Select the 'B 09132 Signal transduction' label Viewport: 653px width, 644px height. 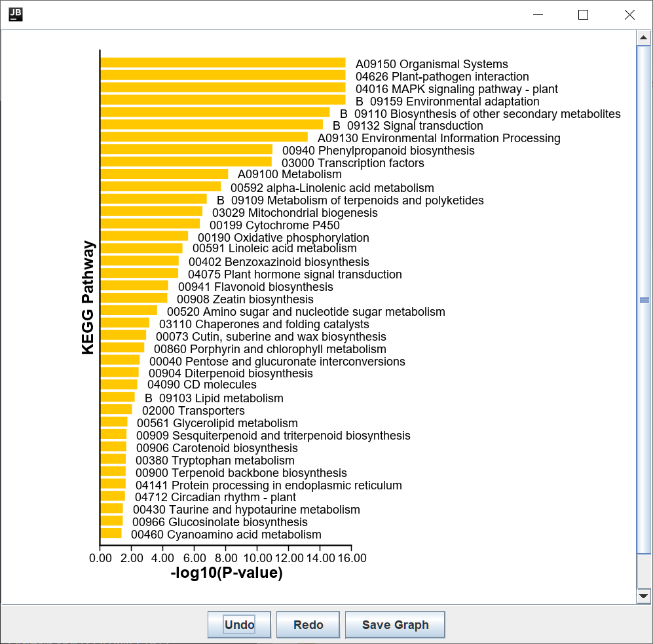407,126
